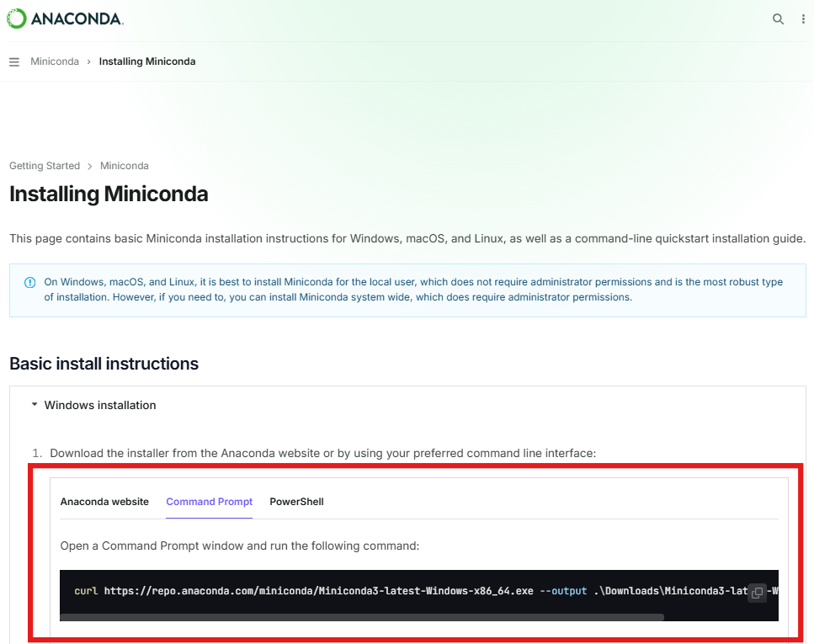Open the search icon in header
The height and width of the screenshot is (644, 814).
[x=778, y=19]
